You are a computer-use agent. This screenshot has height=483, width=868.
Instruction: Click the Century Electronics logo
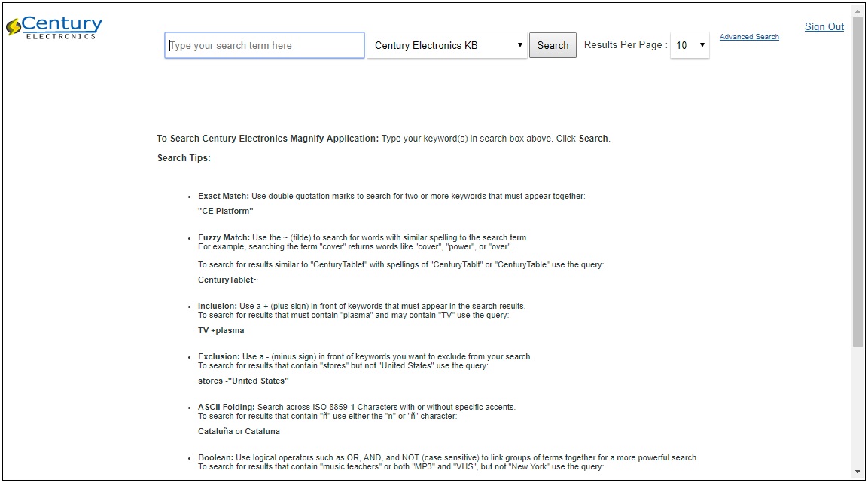pyautogui.click(x=54, y=27)
